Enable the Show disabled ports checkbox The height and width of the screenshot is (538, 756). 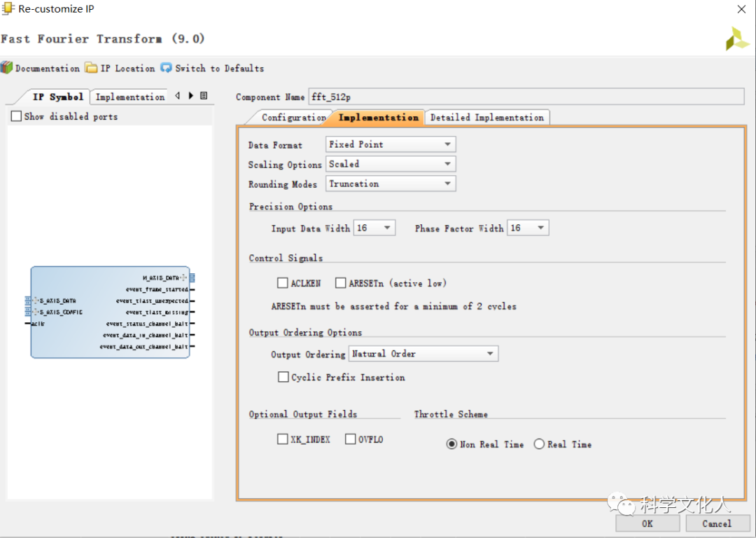pos(17,116)
